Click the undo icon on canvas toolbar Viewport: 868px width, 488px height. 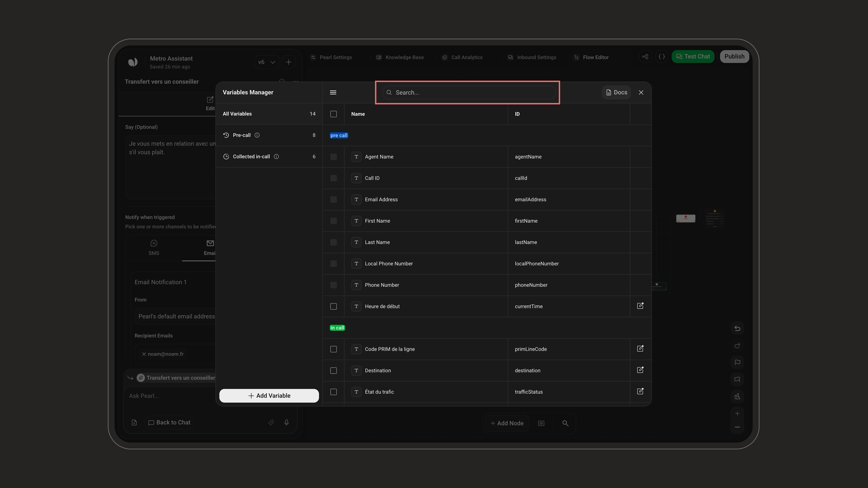tap(737, 328)
